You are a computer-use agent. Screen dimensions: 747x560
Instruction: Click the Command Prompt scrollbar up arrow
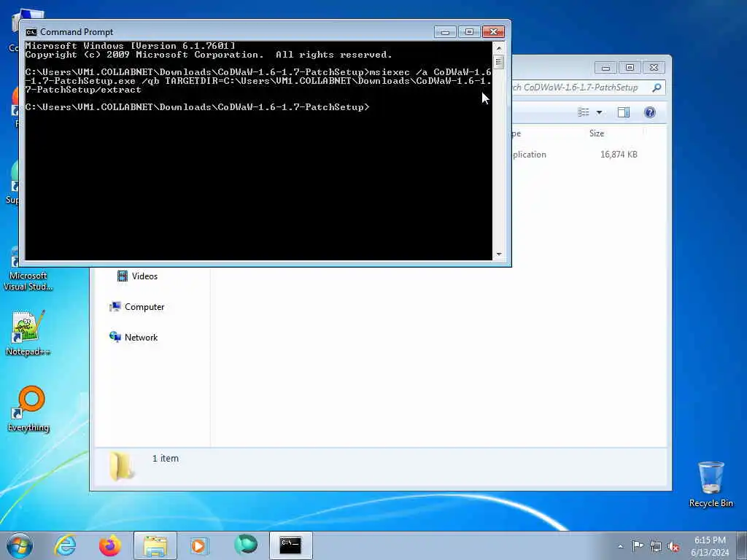tap(499, 48)
